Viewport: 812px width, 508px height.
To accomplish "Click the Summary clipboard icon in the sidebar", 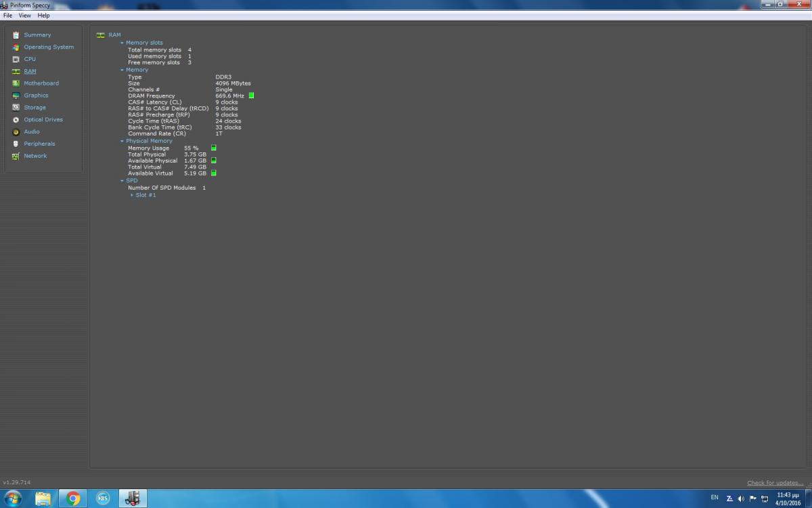I will pos(16,35).
